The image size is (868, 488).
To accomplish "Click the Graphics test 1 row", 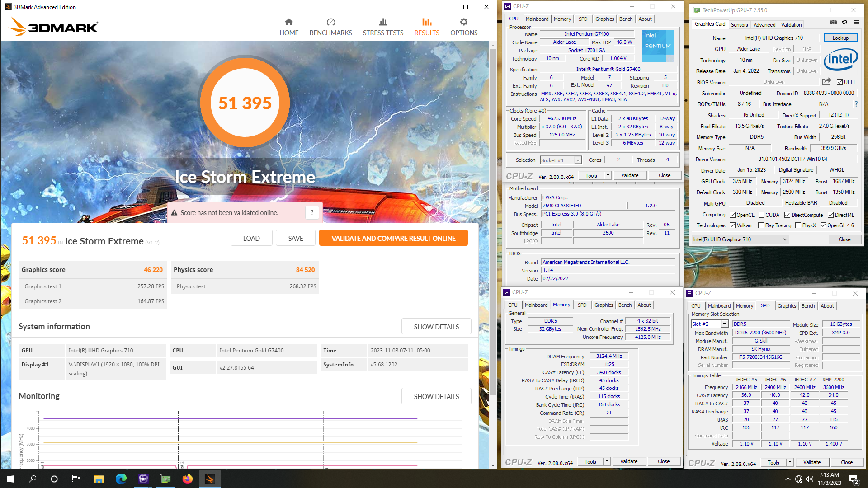I will click(x=93, y=286).
